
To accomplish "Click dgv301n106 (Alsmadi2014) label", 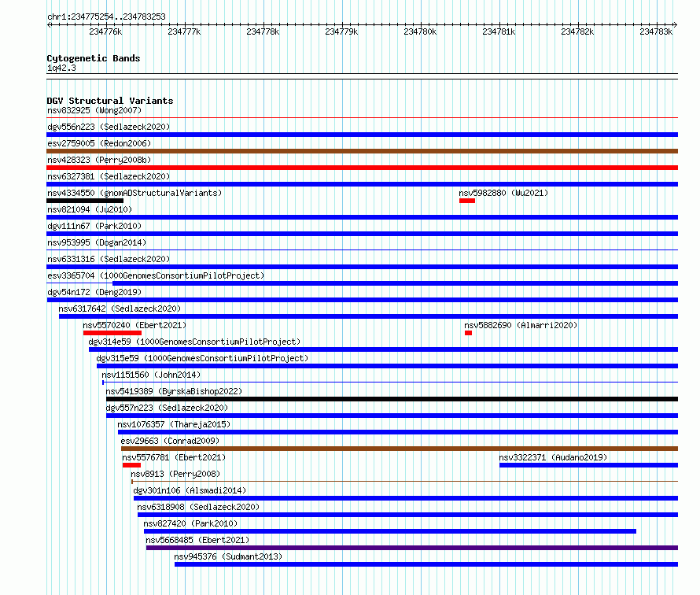I will tap(190, 490).
